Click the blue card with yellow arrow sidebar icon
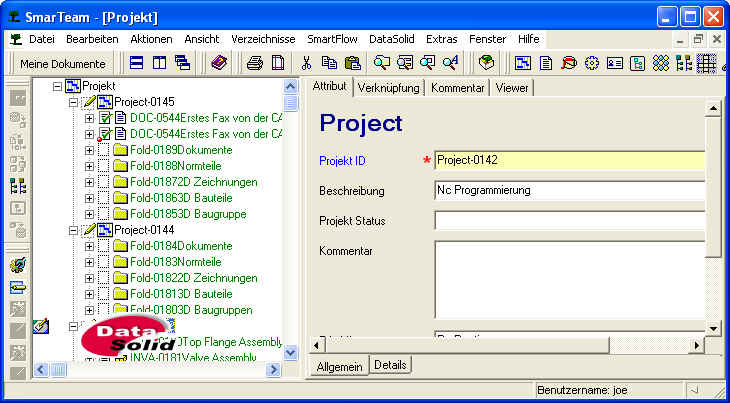The width and height of the screenshot is (730, 403). (18, 288)
